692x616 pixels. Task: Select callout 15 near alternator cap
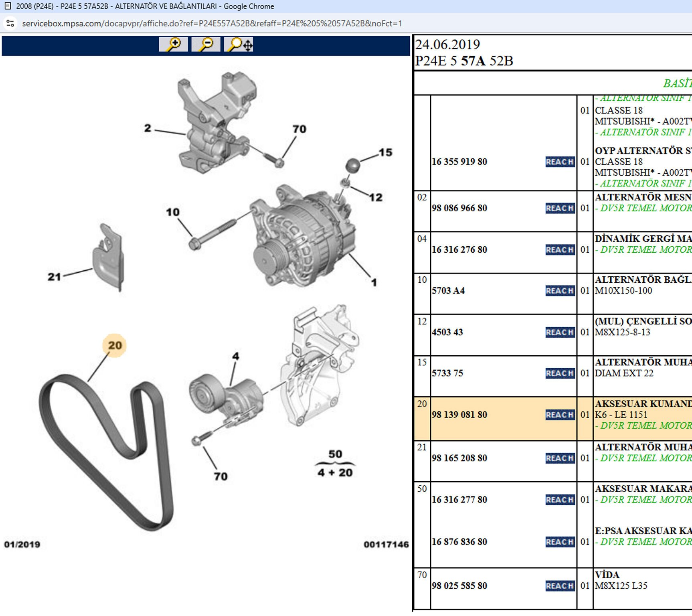(x=385, y=152)
